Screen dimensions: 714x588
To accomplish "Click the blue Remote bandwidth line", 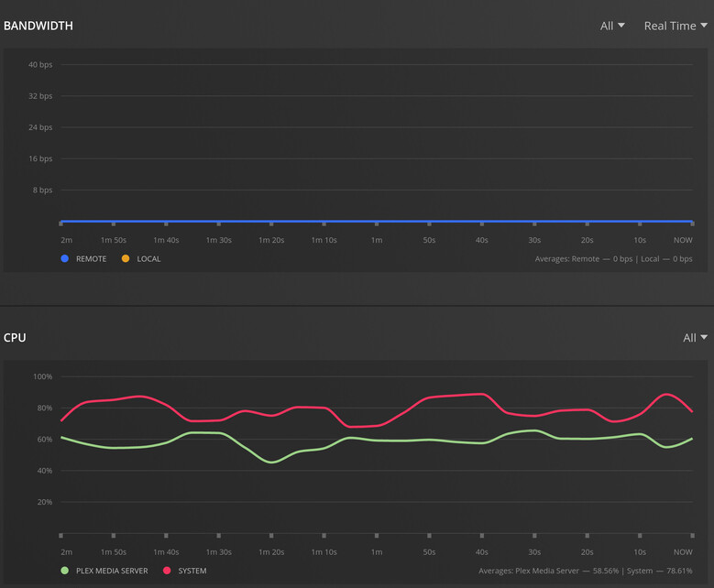I will [377, 221].
